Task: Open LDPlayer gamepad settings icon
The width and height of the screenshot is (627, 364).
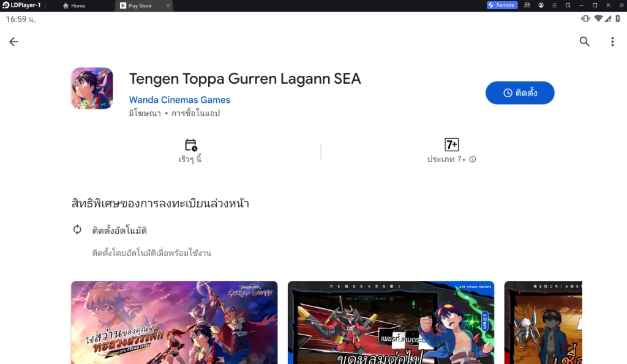Action: pyautogui.click(x=527, y=5)
